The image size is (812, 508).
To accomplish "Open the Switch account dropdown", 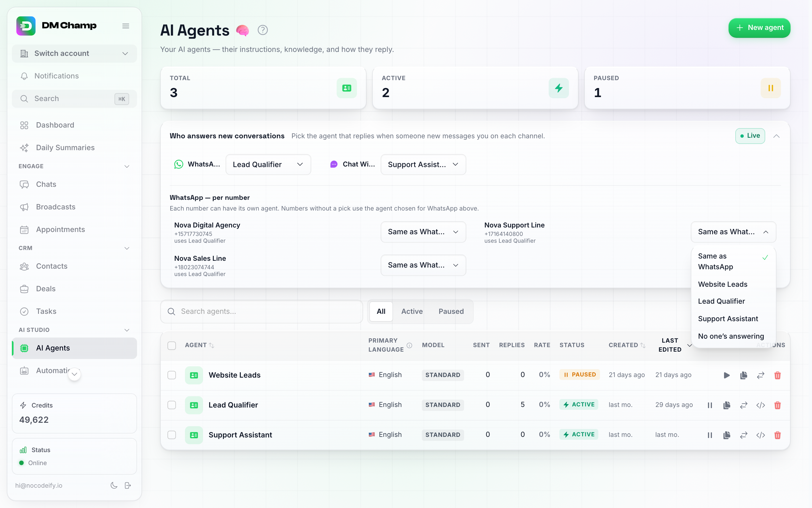I will (74, 53).
